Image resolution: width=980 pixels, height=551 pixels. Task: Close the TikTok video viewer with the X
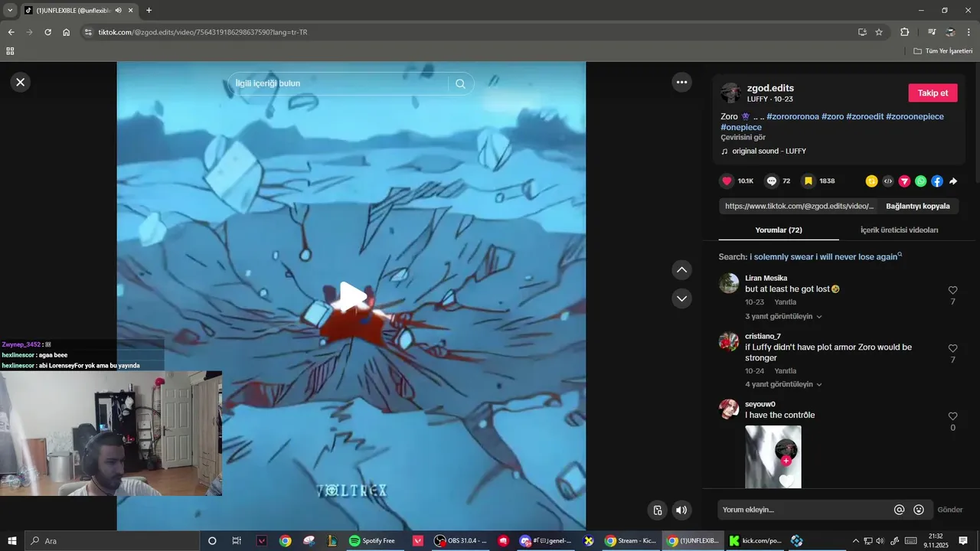pos(21,82)
